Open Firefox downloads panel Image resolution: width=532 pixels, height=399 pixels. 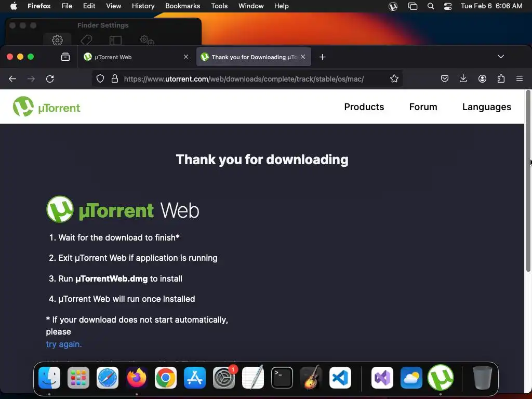[x=463, y=79]
